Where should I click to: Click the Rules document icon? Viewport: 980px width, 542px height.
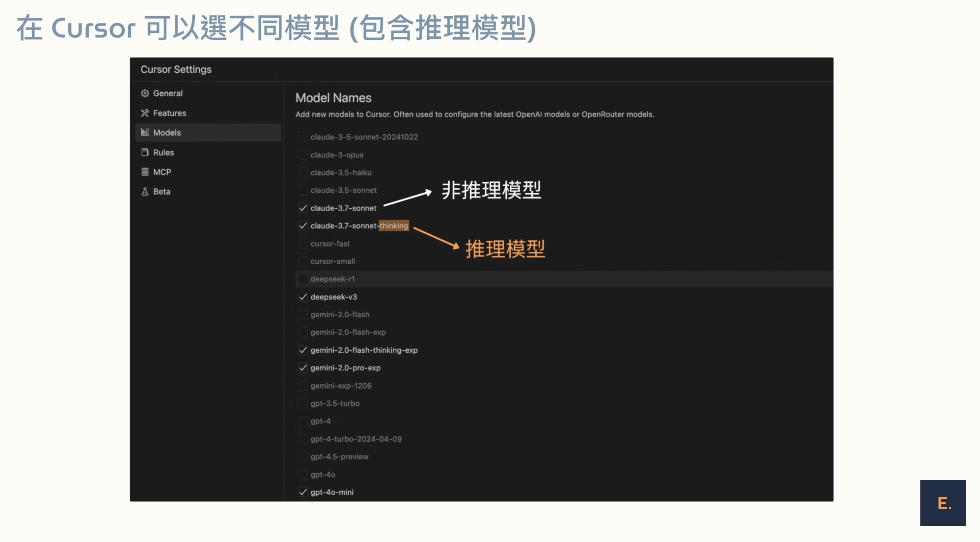click(x=145, y=152)
